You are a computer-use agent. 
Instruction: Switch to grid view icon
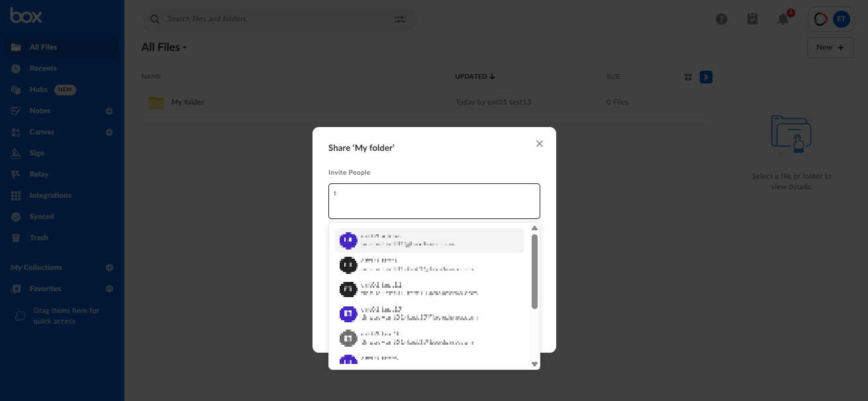point(688,77)
